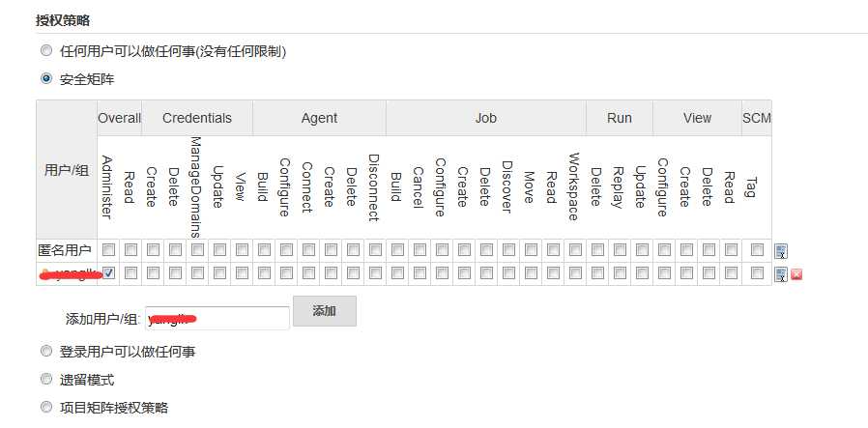Check Job Discover for 匿名用户
The width and height of the screenshot is (868, 428).
[x=507, y=249]
